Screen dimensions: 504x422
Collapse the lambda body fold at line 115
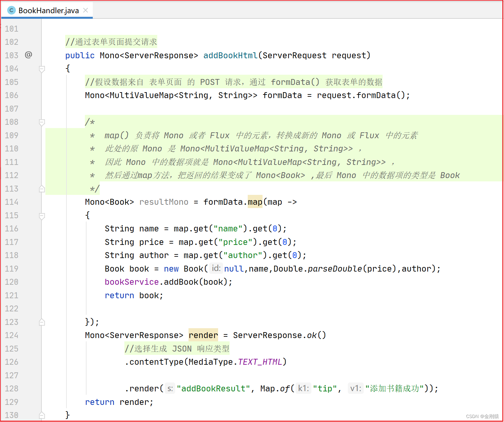tap(42, 216)
